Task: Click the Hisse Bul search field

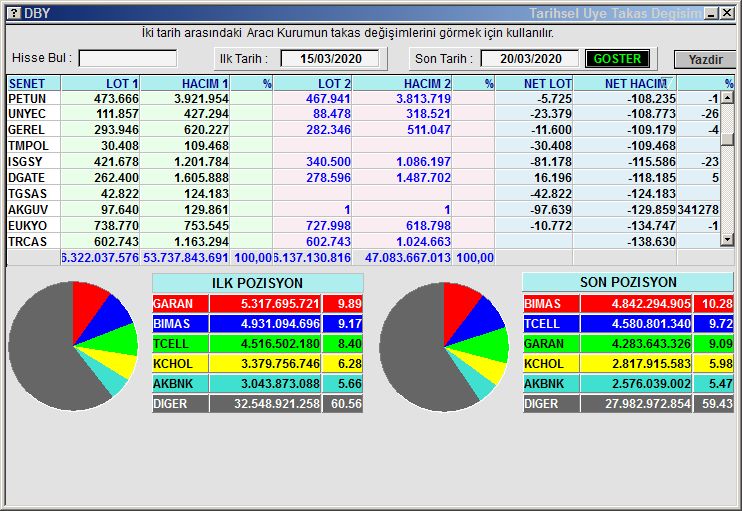Action: [x=128, y=59]
